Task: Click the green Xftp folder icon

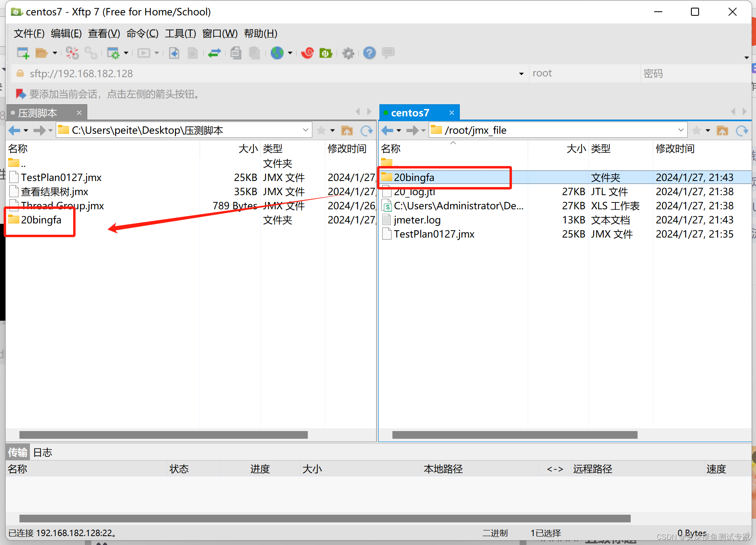Action: 326,53
